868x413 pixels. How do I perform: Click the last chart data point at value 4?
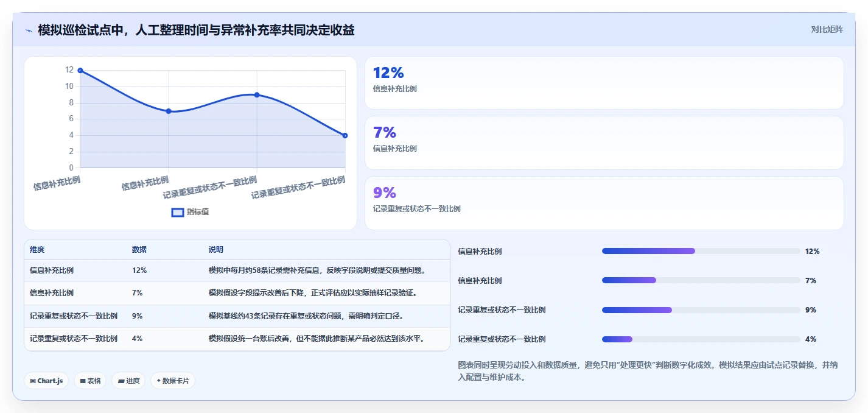point(345,135)
